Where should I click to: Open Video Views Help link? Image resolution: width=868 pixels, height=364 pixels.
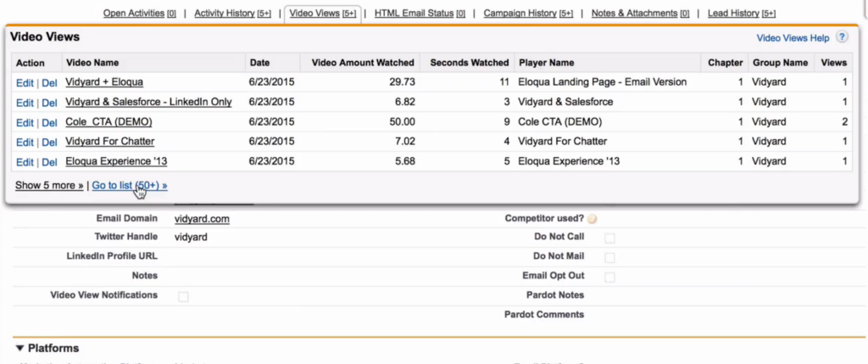click(x=793, y=38)
